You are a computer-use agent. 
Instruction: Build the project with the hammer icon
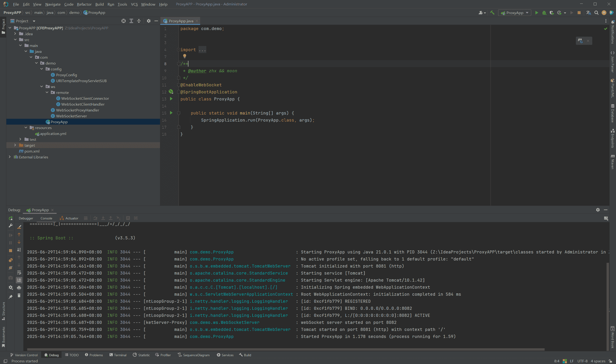pos(492,13)
